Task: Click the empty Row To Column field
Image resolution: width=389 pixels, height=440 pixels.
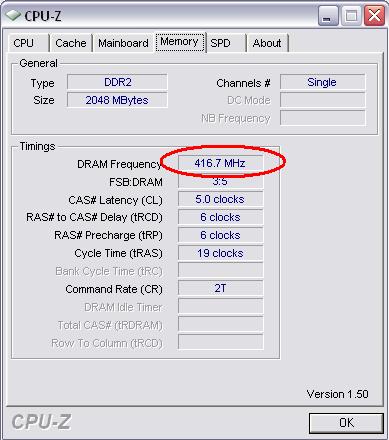Action: coord(220,342)
